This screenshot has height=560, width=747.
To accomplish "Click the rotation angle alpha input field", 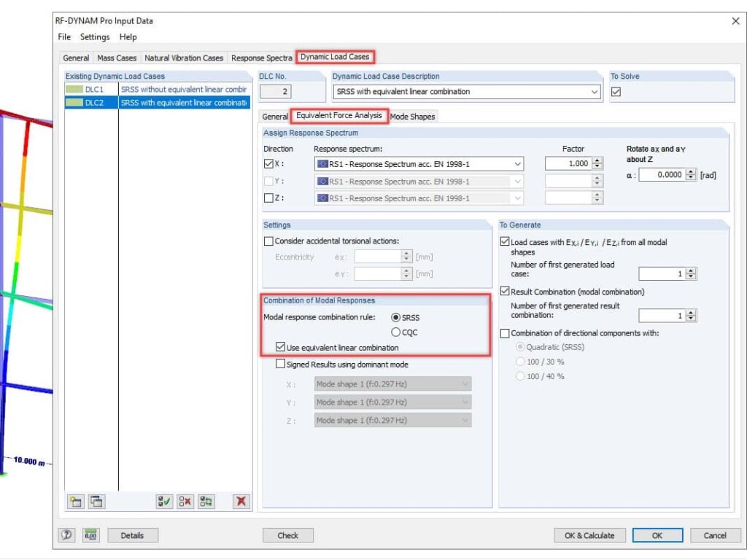I will pyautogui.click(x=662, y=175).
